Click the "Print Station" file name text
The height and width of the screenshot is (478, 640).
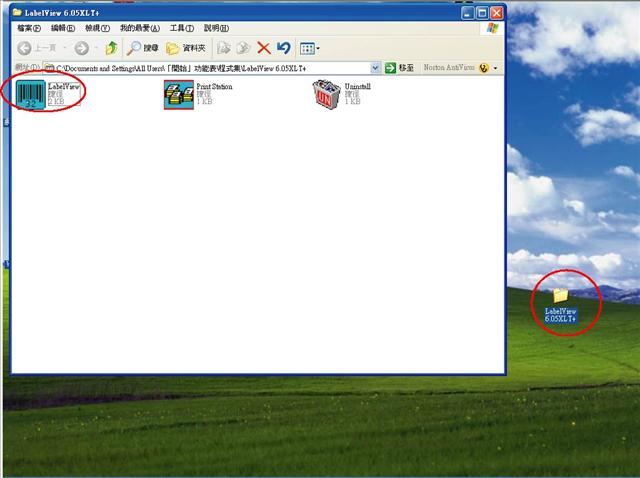coord(214,87)
